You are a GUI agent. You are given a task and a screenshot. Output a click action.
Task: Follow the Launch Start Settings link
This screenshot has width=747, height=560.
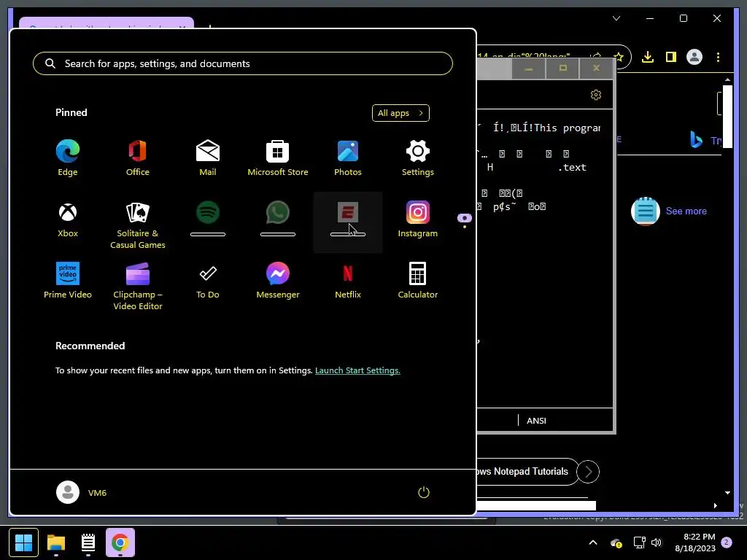coord(357,370)
